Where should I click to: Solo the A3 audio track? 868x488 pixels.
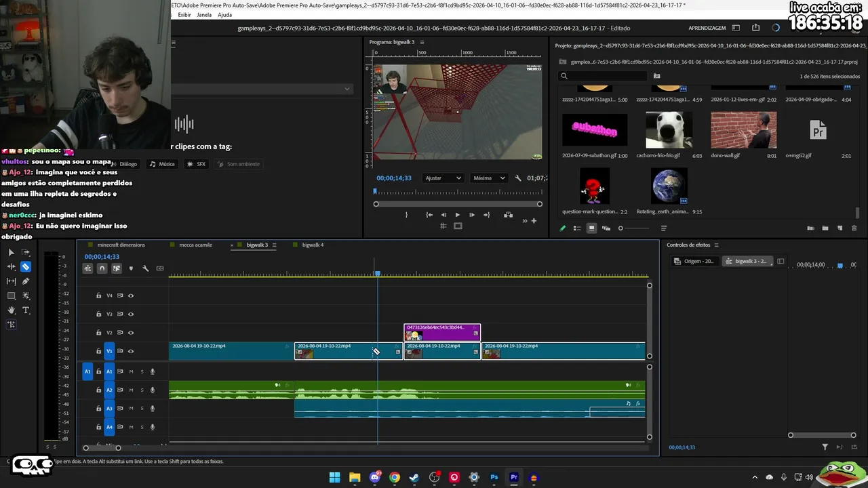point(142,409)
